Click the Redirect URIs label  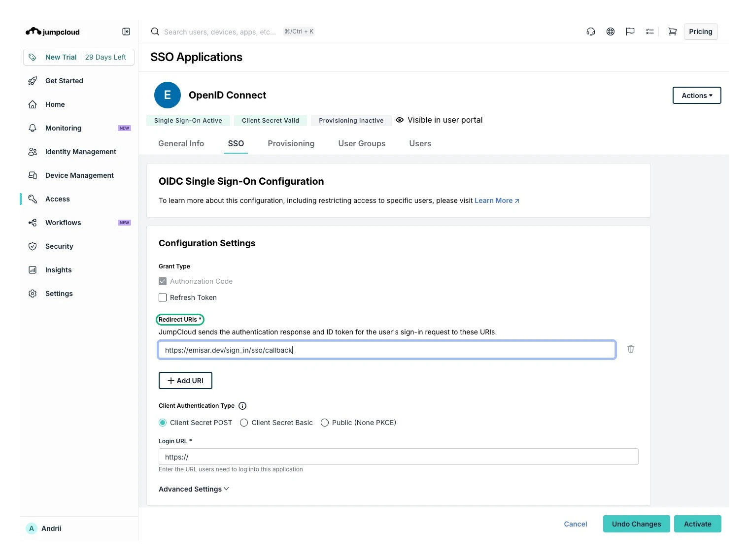coord(180,320)
